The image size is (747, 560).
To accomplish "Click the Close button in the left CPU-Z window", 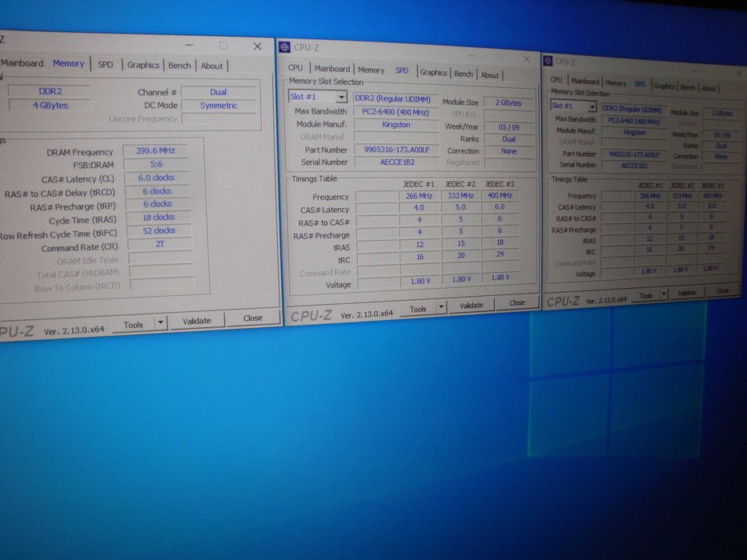I will pos(252,318).
